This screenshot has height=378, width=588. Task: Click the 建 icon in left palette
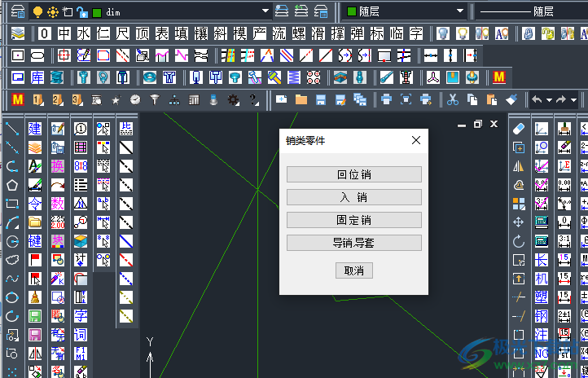35,129
